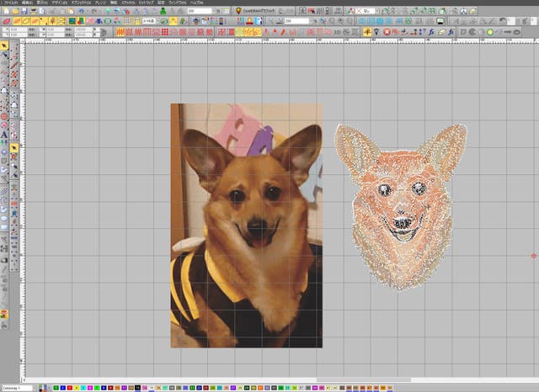Choose the Select Object arrow tool
The width and height of the screenshot is (539, 392).
coord(4,45)
